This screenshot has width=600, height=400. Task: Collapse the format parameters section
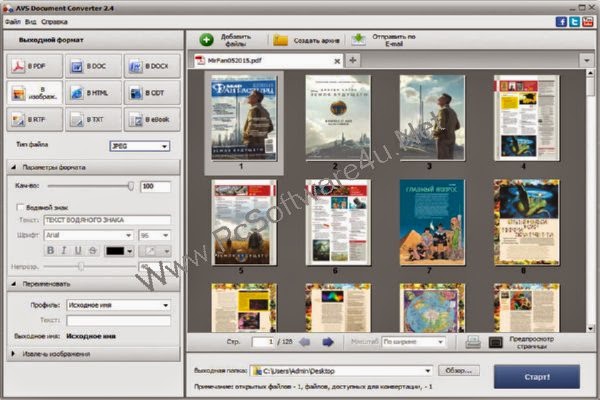point(14,167)
